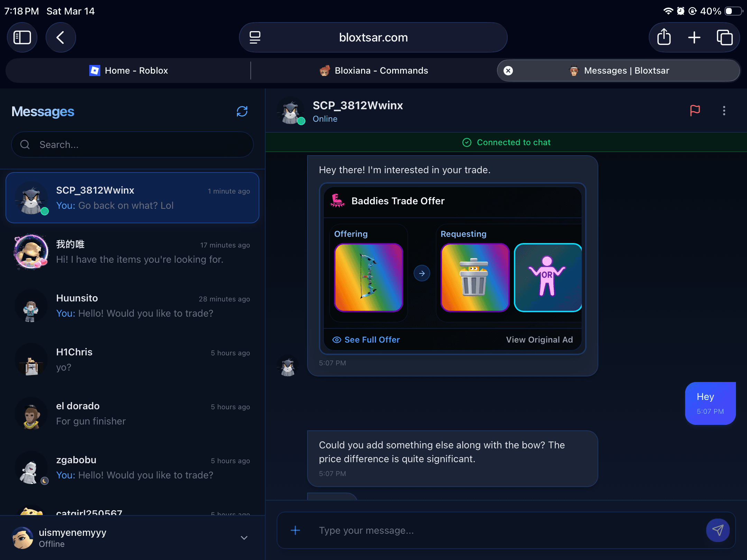
Task: Switch to the Bloxiana - Commands tab
Action: pyautogui.click(x=374, y=71)
